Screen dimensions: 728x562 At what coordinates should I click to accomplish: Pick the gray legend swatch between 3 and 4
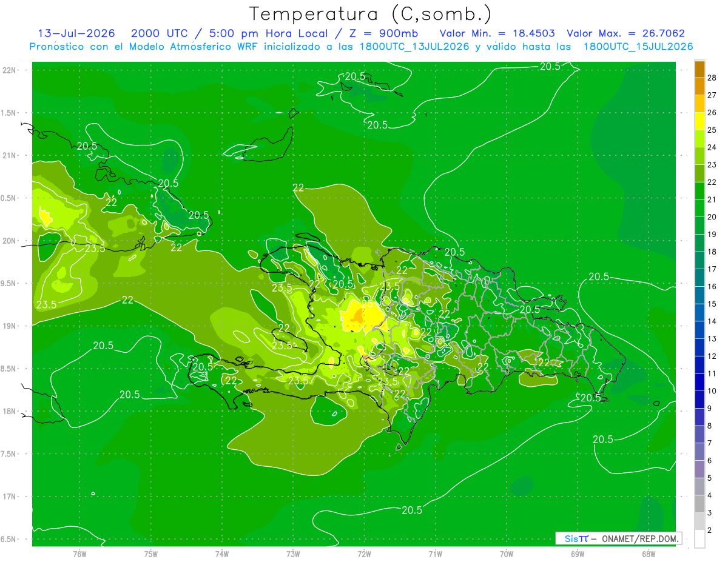click(x=699, y=504)
